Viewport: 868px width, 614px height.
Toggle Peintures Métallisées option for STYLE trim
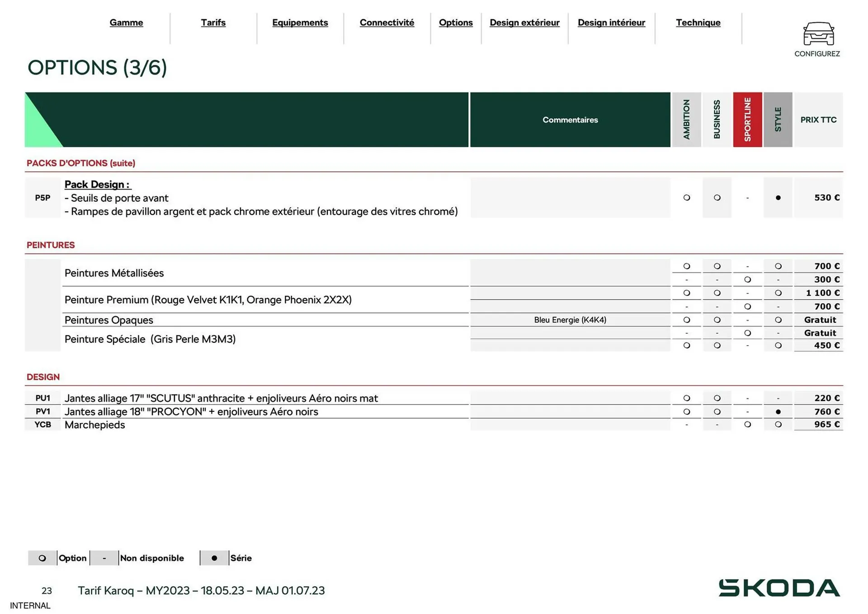[x=778, y=266]
